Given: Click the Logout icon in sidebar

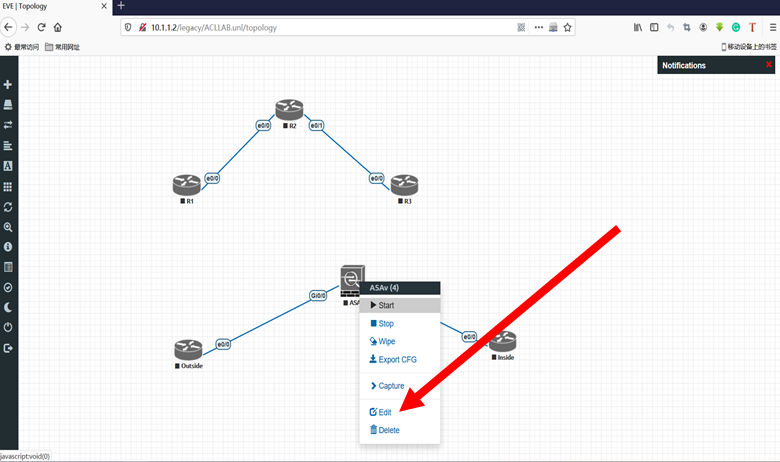Looking at the screenshot, I should (8, 348).
